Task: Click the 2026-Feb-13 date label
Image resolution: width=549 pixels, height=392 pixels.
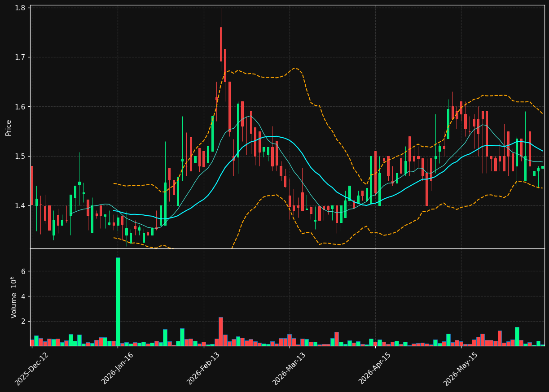Action: pyautogui.click(x=203, y=369)
